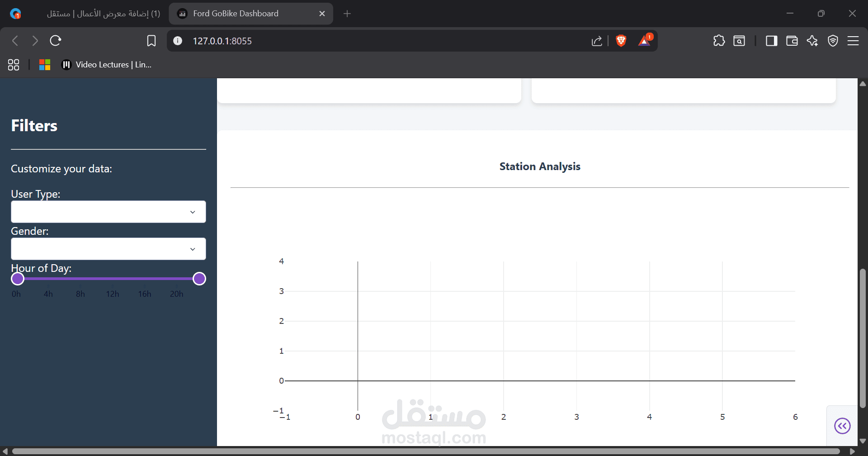868x456 pixels.
Task: Click the horizontal page scrollbar thumb
Action: pyautogui.click(x=426, y=451)
